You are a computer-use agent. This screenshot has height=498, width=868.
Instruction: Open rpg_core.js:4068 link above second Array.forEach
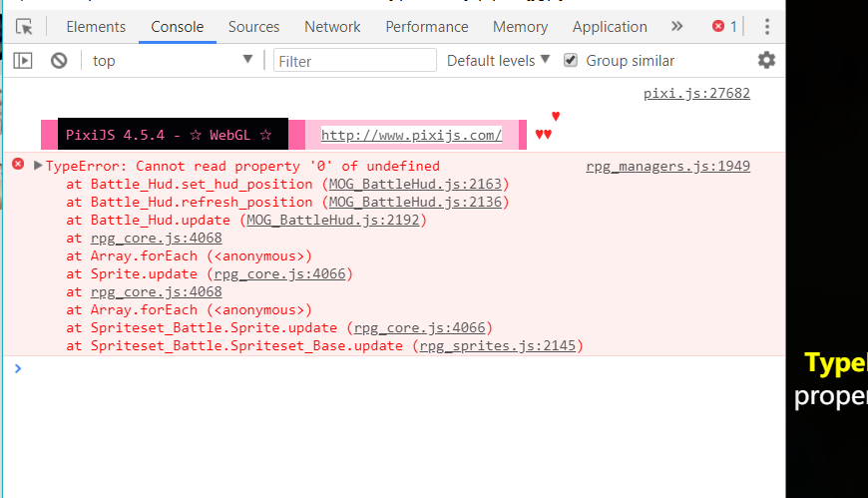pos(156,292)
